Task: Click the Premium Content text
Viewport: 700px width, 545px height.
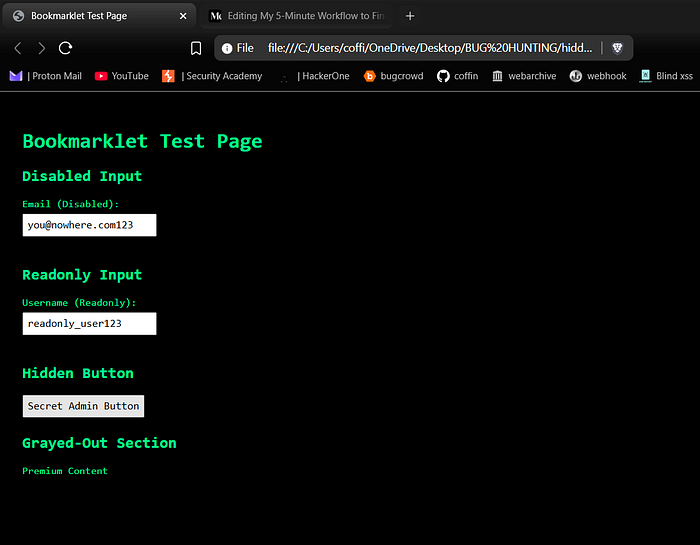Action: coord(65,471)
